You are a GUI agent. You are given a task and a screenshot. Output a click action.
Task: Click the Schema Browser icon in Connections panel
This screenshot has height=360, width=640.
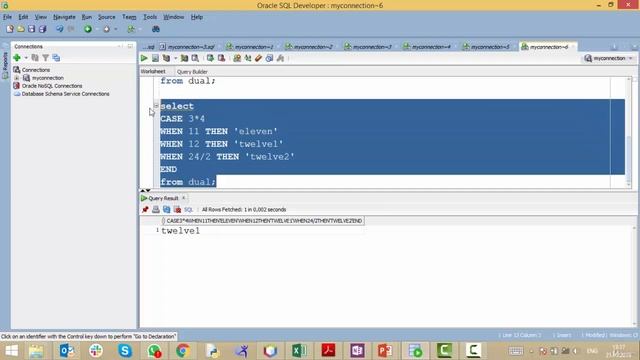click(56, 58)
